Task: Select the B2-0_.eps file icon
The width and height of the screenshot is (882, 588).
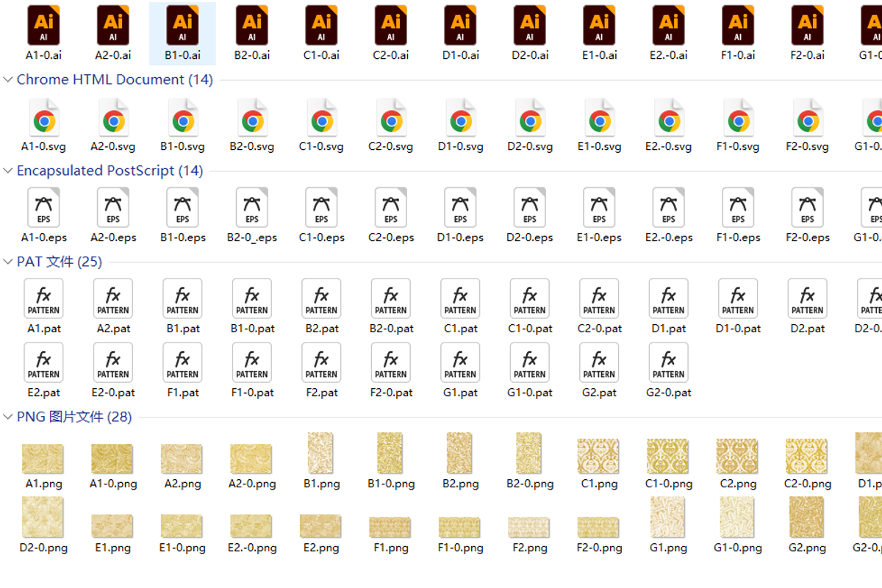Action: tap(252, 207)
